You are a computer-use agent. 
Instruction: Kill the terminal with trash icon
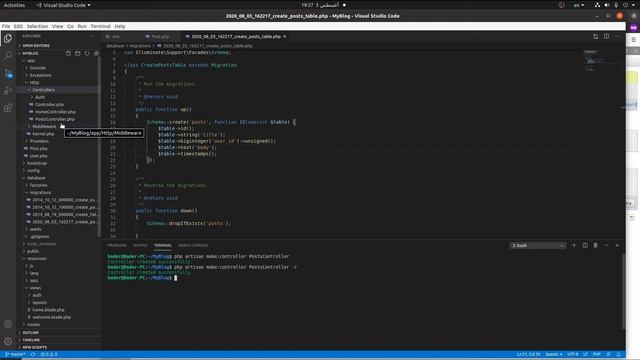(596, 245)
